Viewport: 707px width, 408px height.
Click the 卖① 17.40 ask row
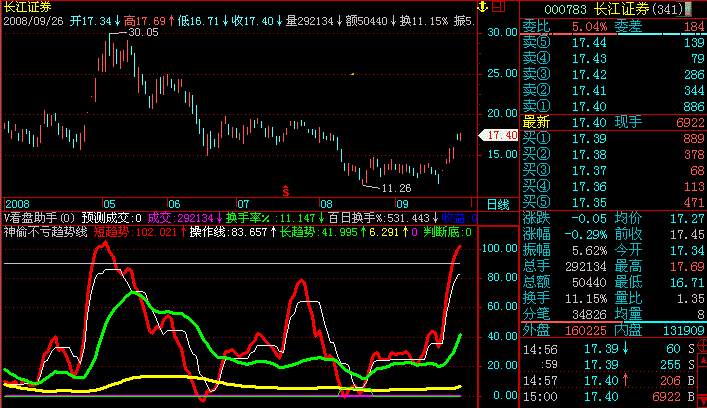tap(613, 106)
